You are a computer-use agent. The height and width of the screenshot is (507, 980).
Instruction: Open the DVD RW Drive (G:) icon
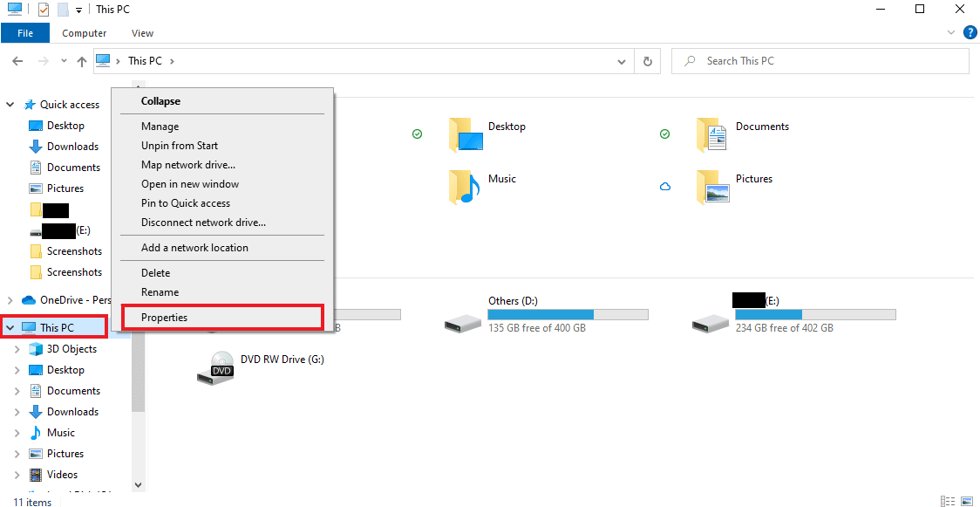click(215, 368)
